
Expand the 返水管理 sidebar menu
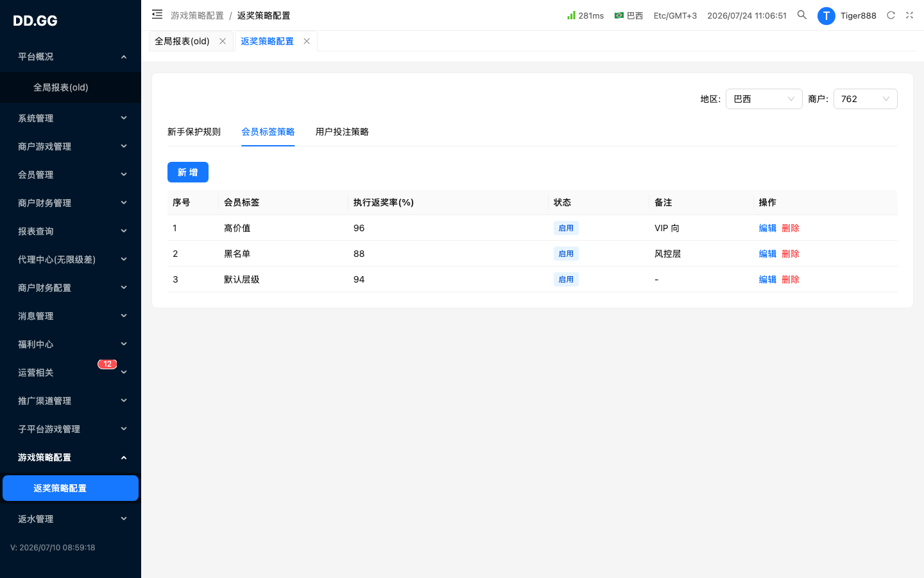pyautogui.click(x=71, y=519)
